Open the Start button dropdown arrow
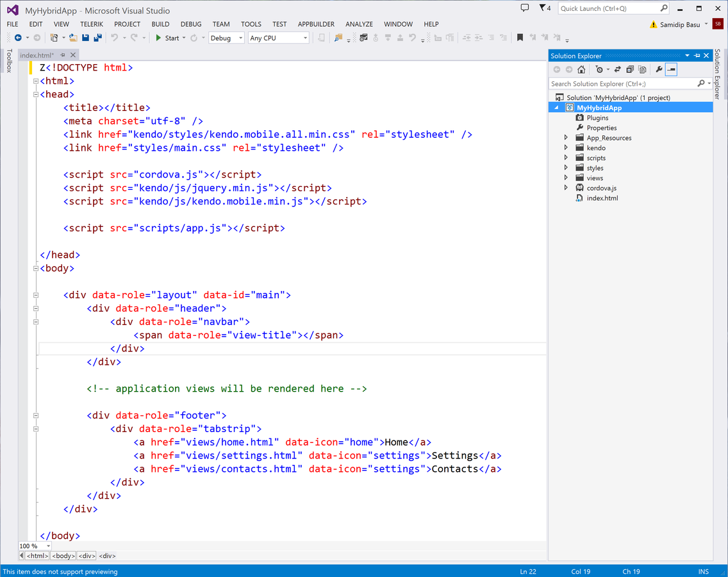This screenshot has width=728, height=577. click(x=184, y=38)
